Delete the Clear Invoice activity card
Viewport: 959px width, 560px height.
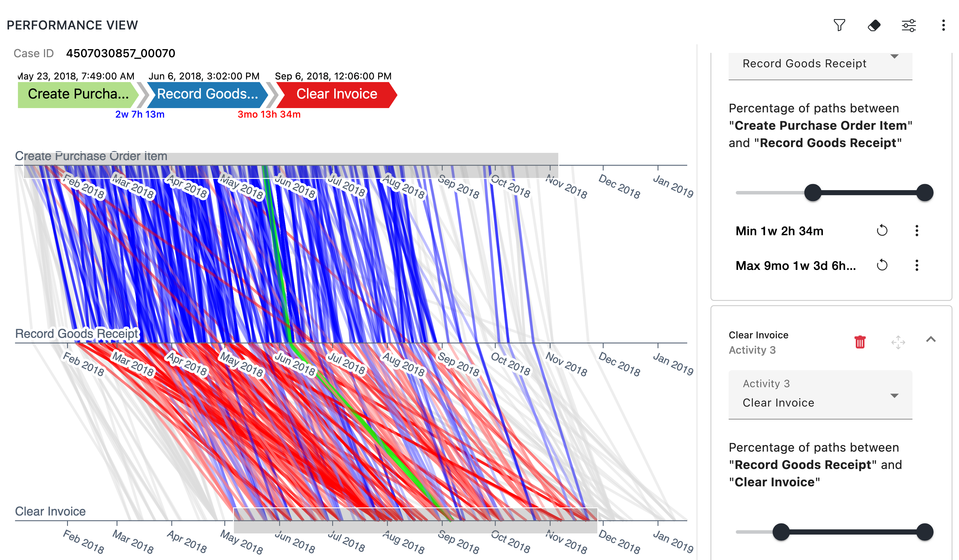[860, 342]
